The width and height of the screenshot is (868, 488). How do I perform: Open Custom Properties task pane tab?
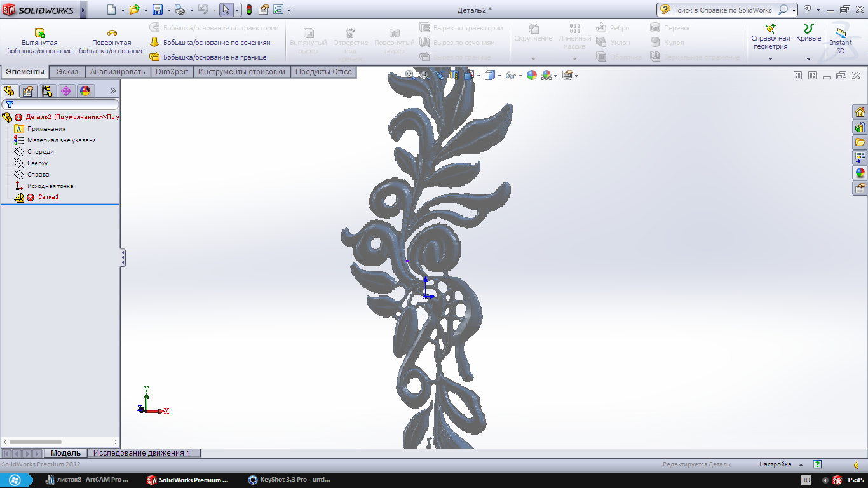tap(860, 188)
